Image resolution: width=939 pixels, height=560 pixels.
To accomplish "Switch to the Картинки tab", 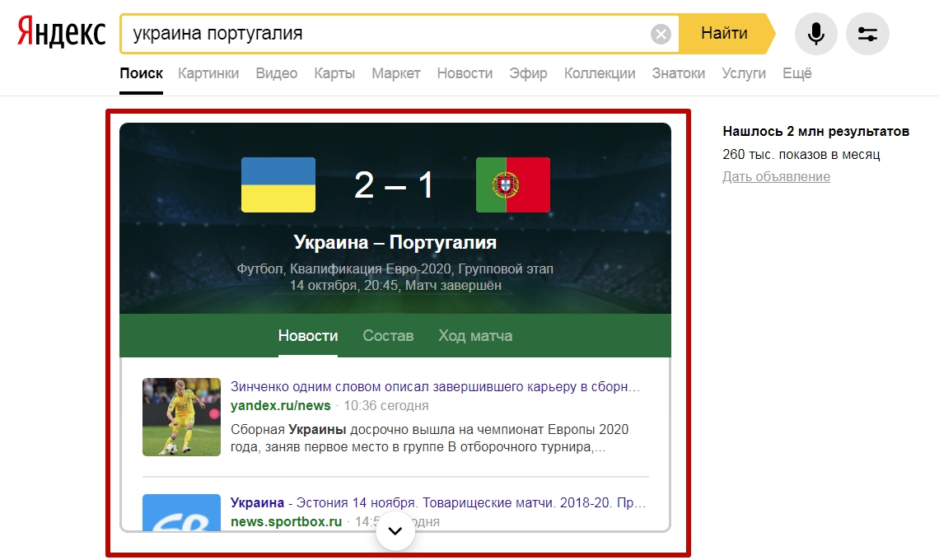I will point(208,73).
